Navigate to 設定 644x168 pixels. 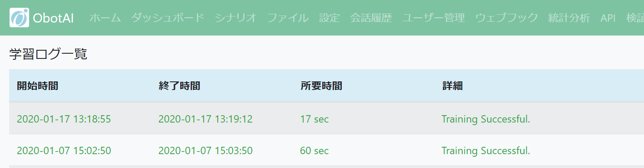(329, 18)
